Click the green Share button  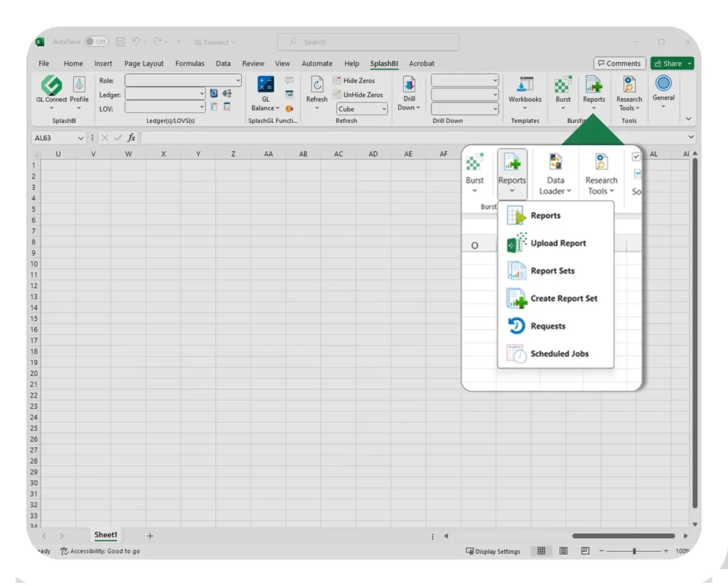668,63
